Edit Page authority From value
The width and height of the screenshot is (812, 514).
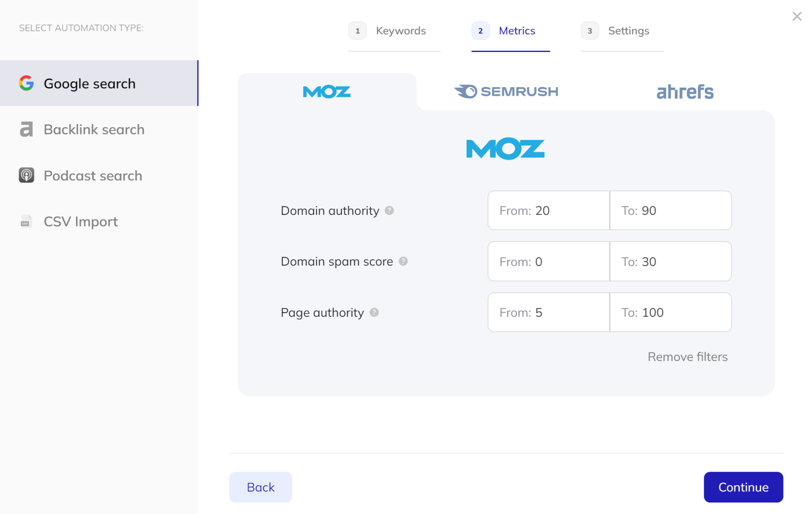click(549, 313)
